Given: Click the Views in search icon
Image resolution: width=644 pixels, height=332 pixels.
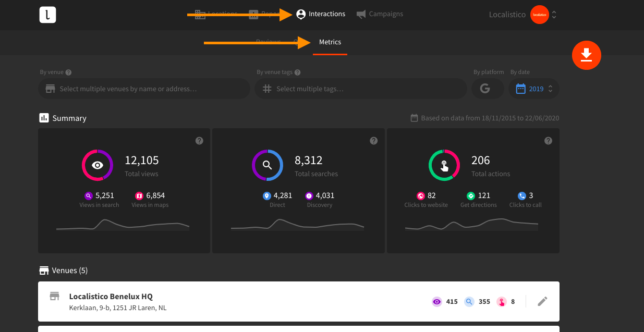Looking at the screenshot, I should [89, 196].
